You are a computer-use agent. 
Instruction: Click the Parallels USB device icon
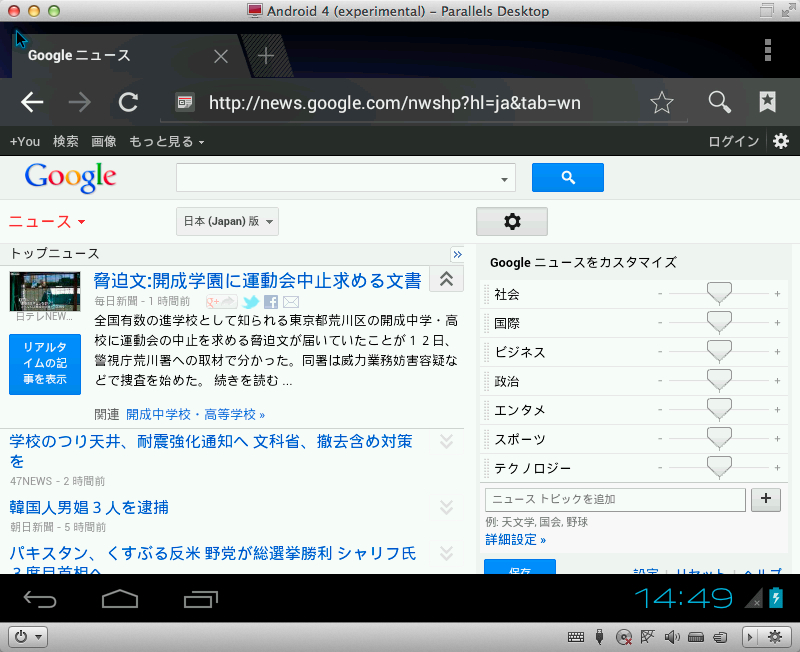point(599,637)
